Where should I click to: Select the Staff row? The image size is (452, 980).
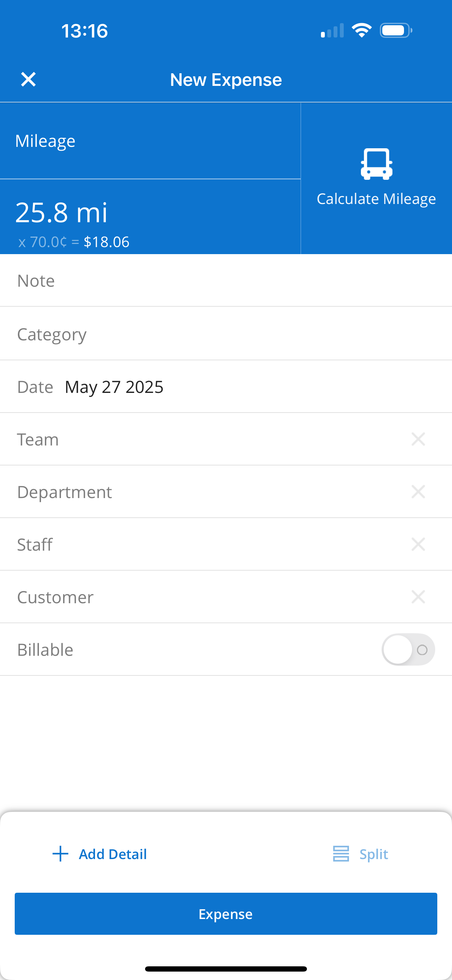(205, 544)
